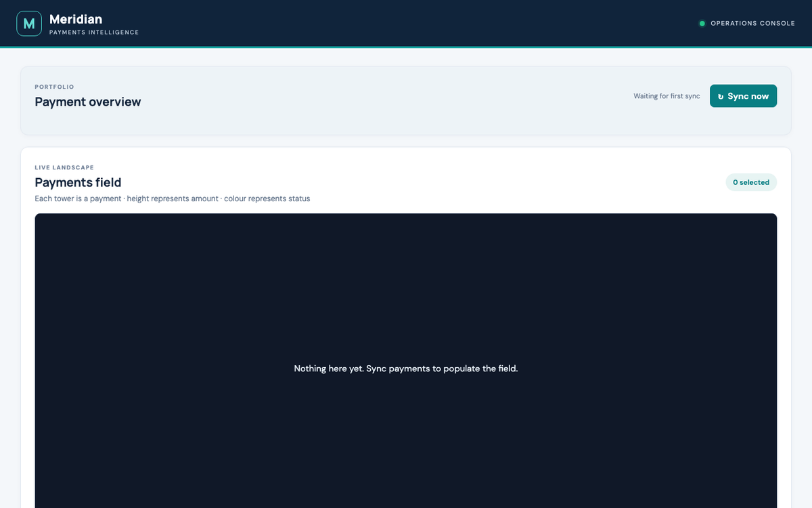This screenshot has height=508, width=812.
Task: Click the Live Landscape section label
Action: click(x=64, y=167)
